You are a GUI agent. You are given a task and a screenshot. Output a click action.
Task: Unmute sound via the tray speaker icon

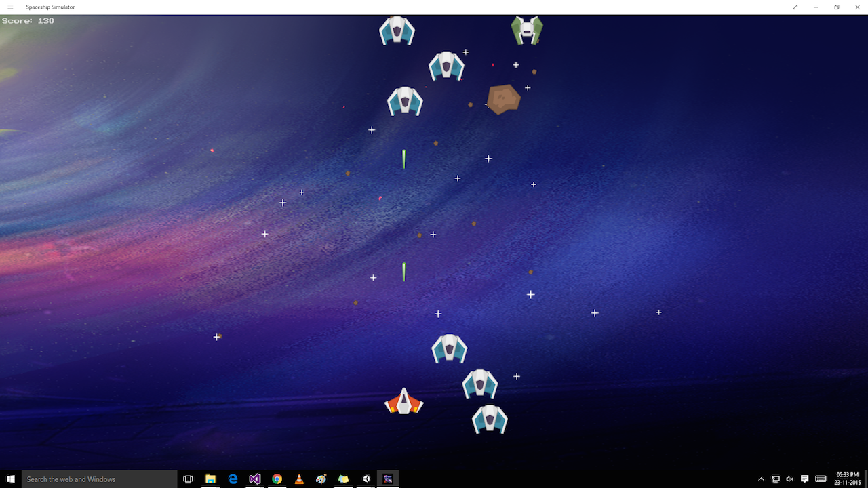tap(790, 479)
